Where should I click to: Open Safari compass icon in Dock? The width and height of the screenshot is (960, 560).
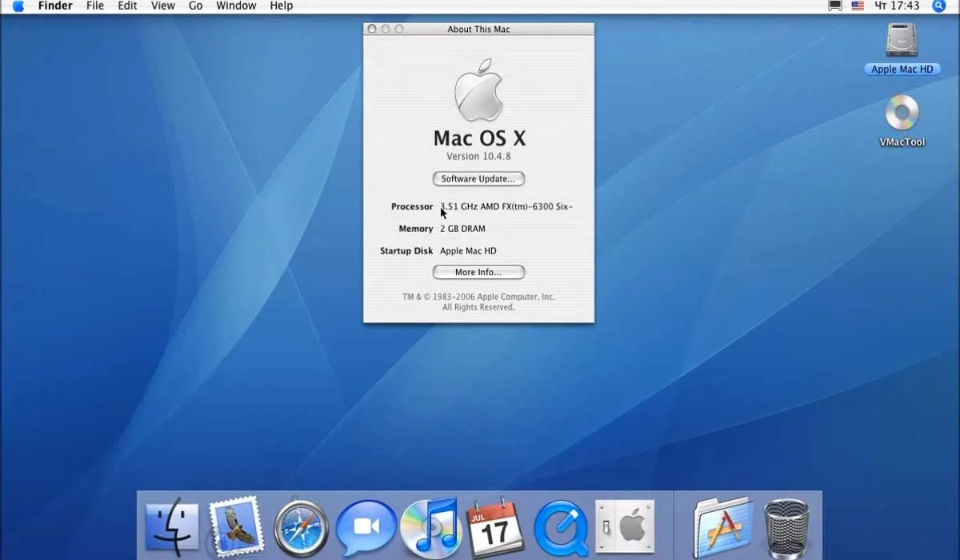tap(301, 528)
